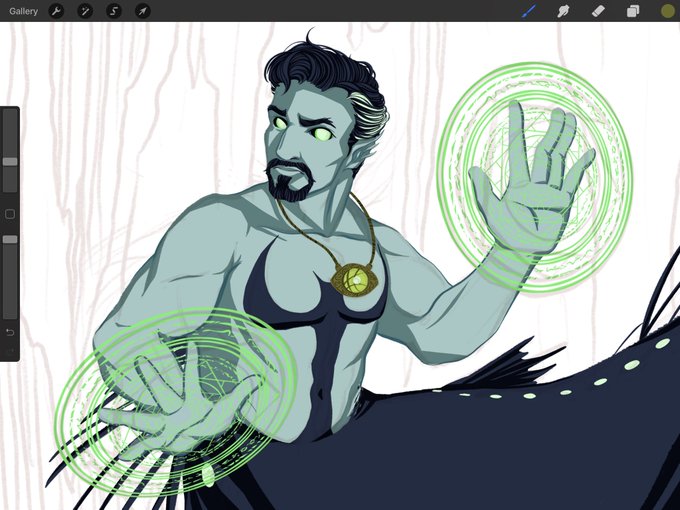Open the Adjustments magic wand menu
This screenshot has width=680, height=510.
coord(85,11)
